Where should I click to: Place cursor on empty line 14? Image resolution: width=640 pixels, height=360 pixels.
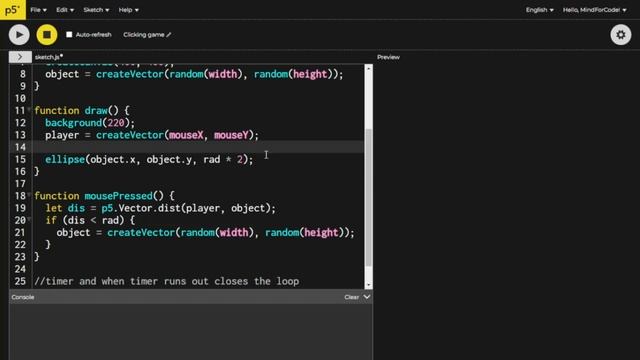(199, 147)
